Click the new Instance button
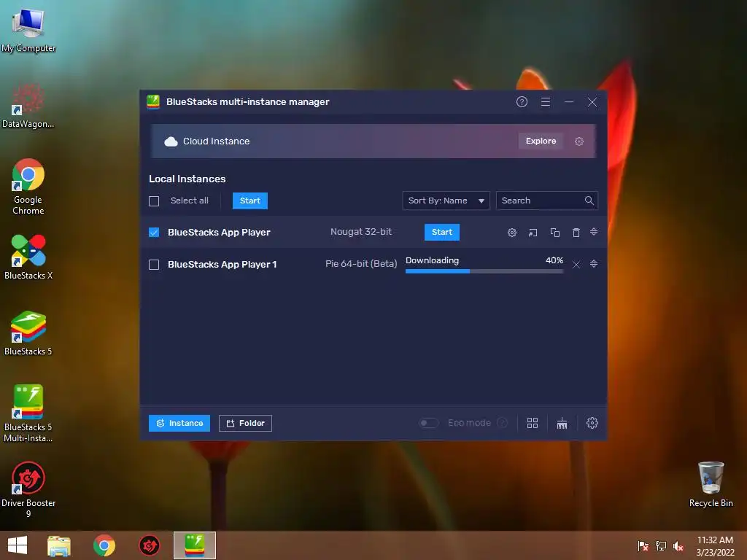 179,423
